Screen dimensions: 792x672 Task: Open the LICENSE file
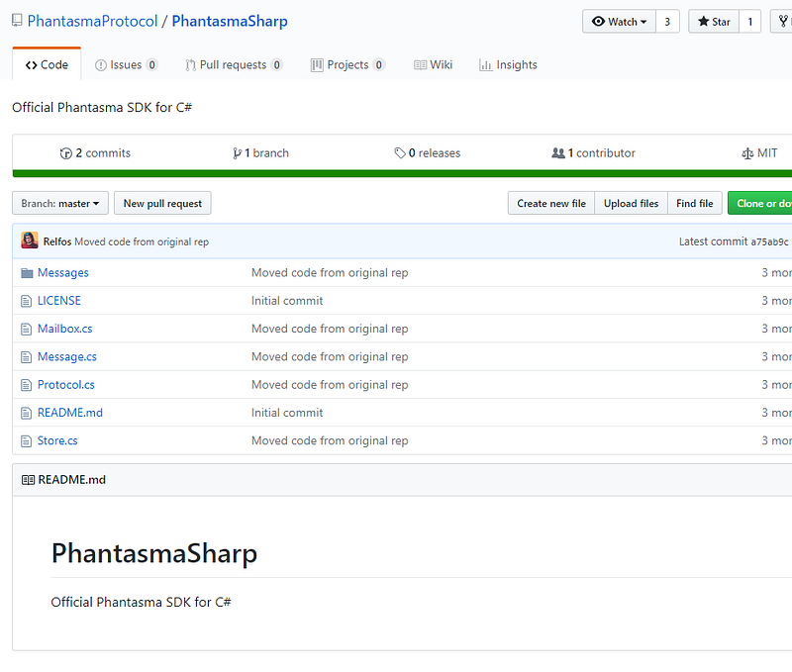point(59,301)
